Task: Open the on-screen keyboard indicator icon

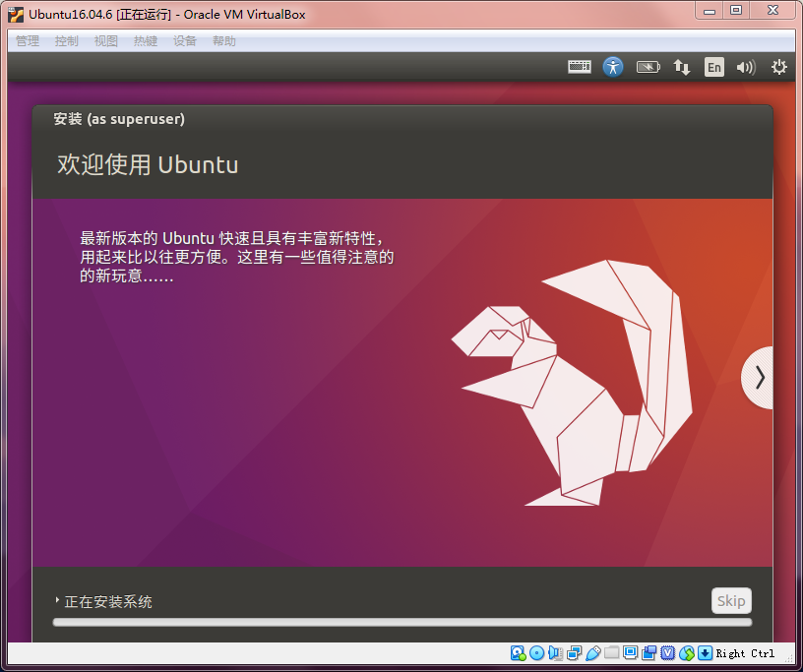Action: pos(580,67)
